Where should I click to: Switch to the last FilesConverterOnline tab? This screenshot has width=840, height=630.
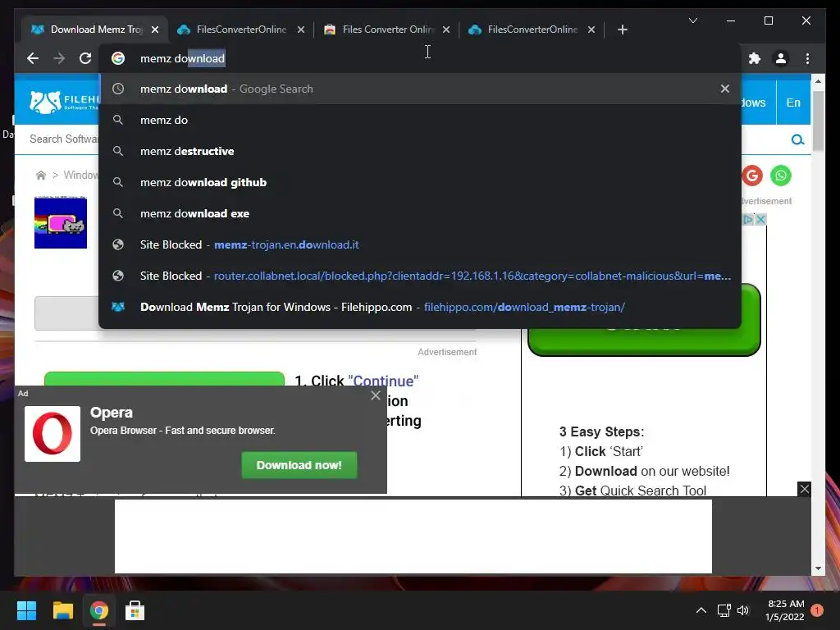tap(532, 30)
